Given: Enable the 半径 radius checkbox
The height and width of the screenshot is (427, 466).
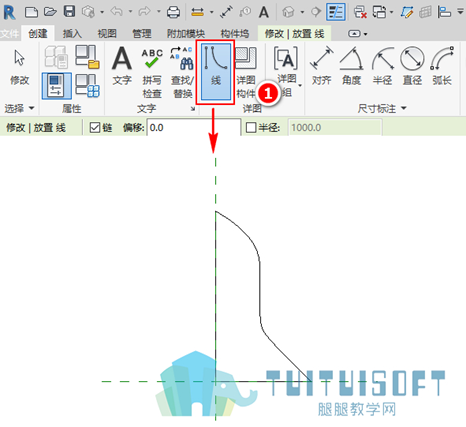Looking at the screenshot, I should coord(251,127).
